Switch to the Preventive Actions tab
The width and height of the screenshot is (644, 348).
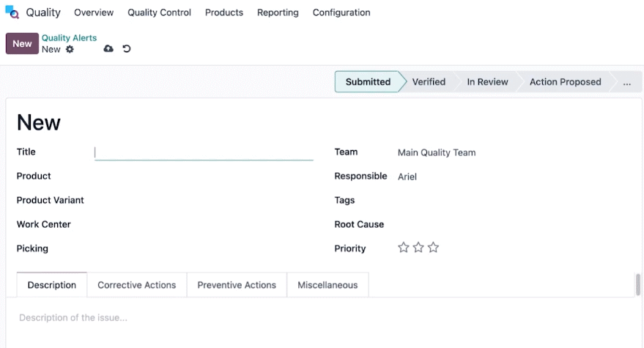click(x=237, y=285)
